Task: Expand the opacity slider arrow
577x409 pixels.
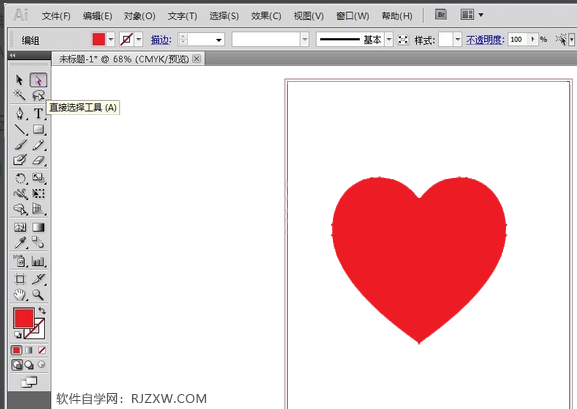Action: click(532, 39)
